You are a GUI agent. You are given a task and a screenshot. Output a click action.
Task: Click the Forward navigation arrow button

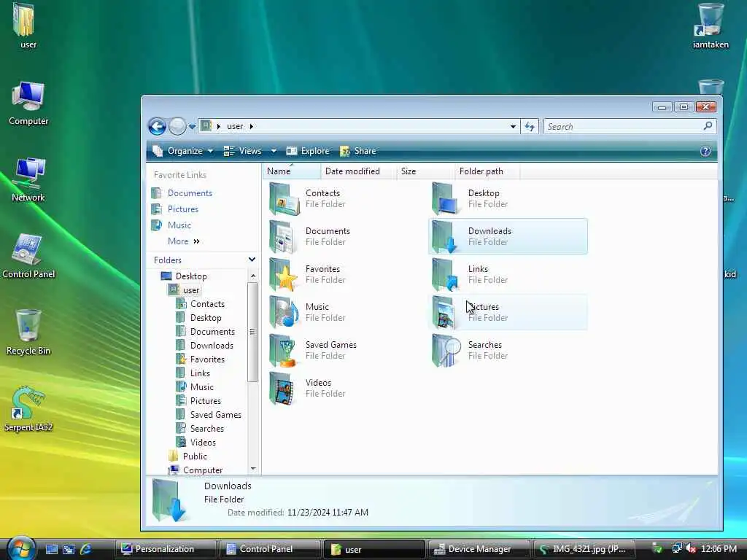tap(177, 127)
